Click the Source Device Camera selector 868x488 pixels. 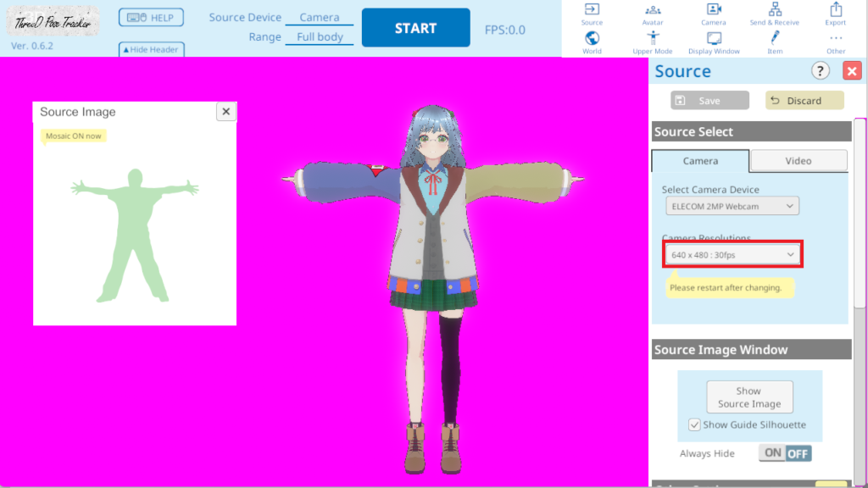click(x=320, y=18)
